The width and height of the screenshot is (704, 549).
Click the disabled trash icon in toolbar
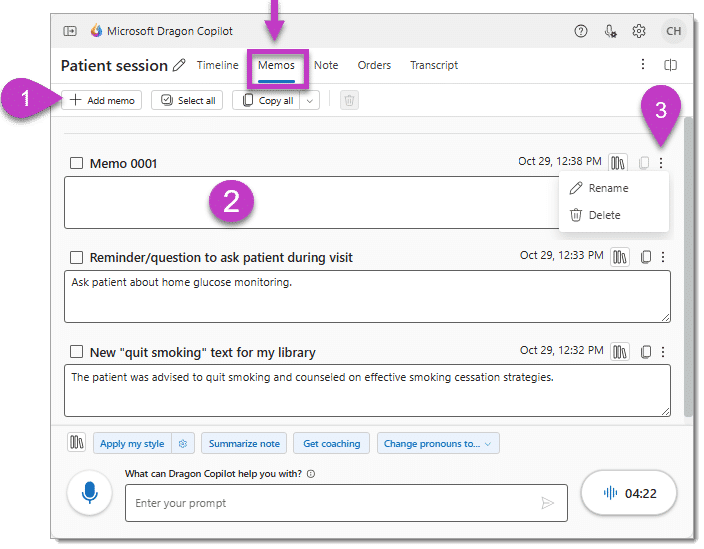(x=349, y=100)
